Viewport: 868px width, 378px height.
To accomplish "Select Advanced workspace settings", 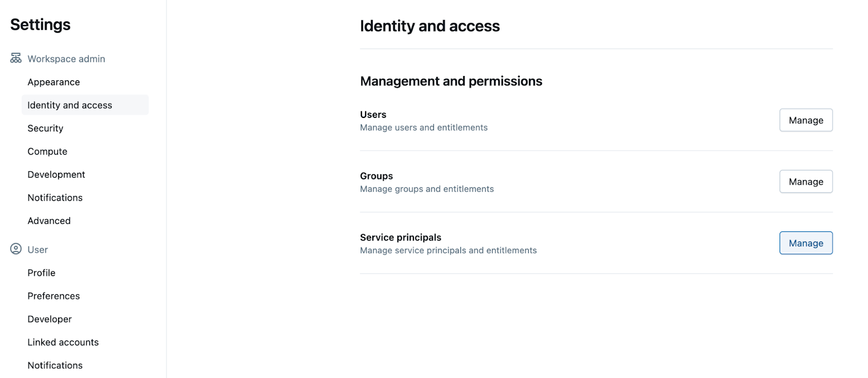I will pos(49,220).
